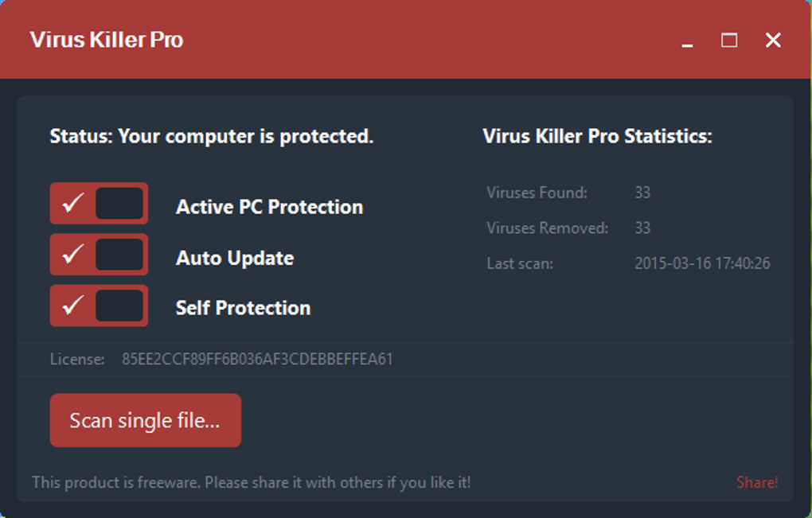
Task: Click the Virus Killer Pro Statistics heading
Action: [x=597, y=136]
